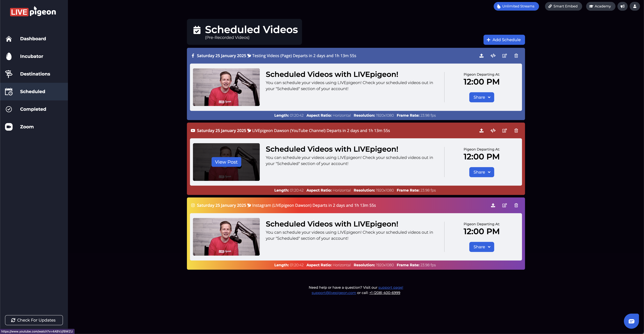644x334 pixels.
Task: Open the Completed section in sidebar
Action: pos(33,109)
